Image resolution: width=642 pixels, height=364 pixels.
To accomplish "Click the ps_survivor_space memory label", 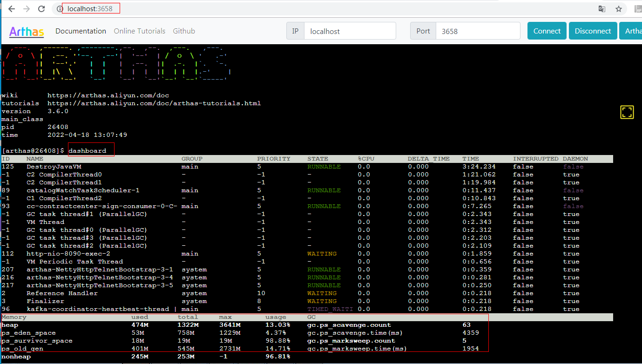I will click(x=37, y=341).
